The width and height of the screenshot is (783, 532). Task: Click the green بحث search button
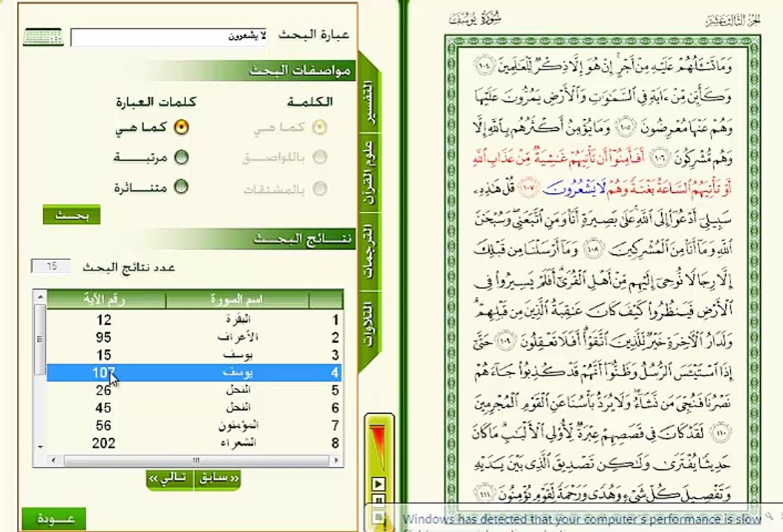(72, 215)
